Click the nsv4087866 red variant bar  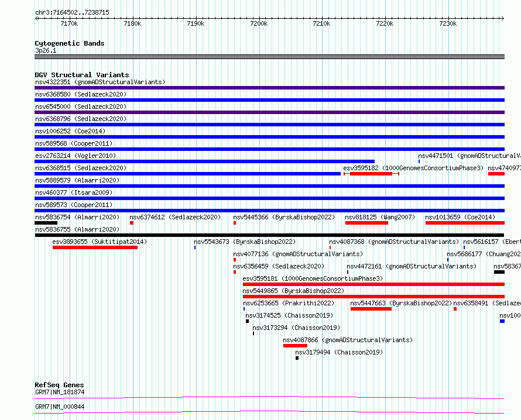point(296,346)
